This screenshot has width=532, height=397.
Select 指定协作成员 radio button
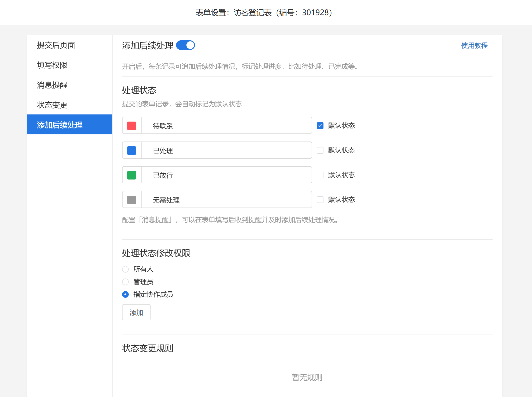point(125,294)
